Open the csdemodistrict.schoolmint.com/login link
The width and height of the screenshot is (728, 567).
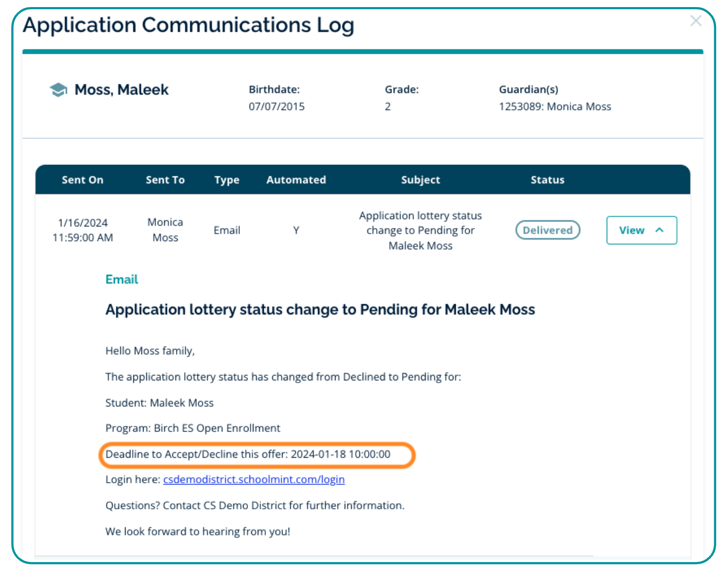[x=253, y=479]
